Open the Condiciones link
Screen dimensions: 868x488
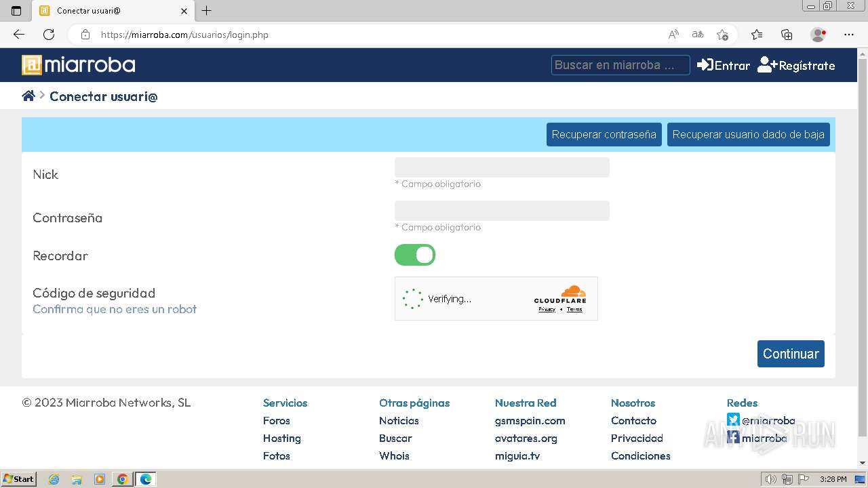coord(641,455)
